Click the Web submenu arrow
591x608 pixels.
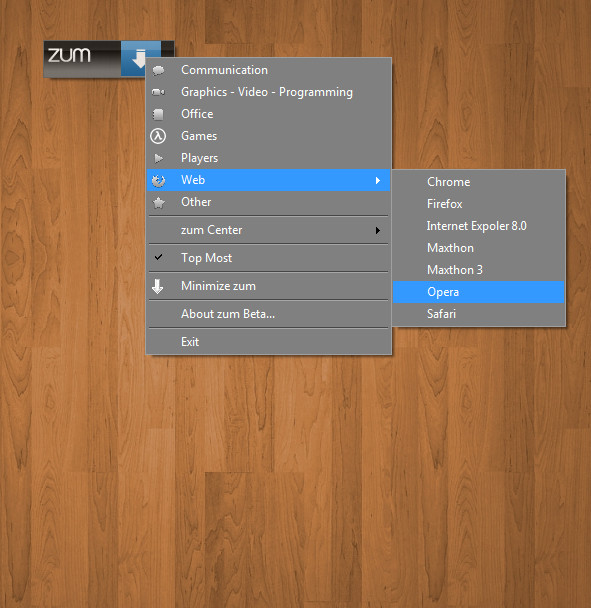pyautogui.click(x=378, y=181)
